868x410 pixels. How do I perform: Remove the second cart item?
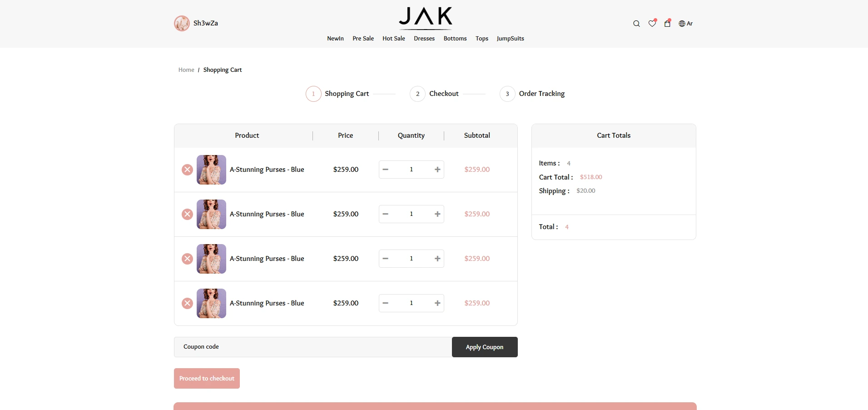[187, 214]
